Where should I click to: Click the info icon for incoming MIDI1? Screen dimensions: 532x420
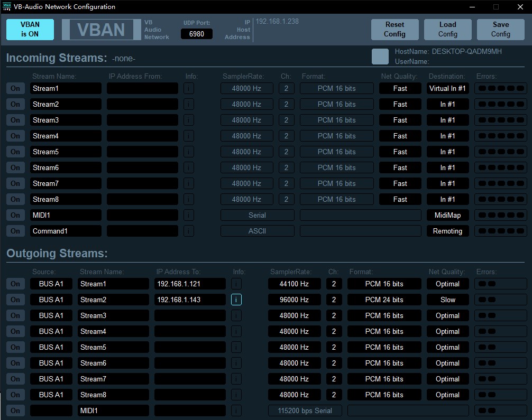pos(189,215)
